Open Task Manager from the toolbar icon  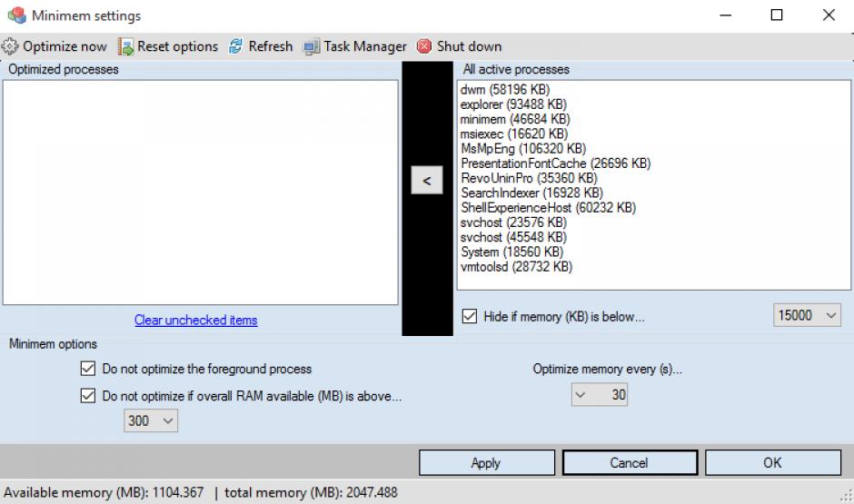point(312,46)
